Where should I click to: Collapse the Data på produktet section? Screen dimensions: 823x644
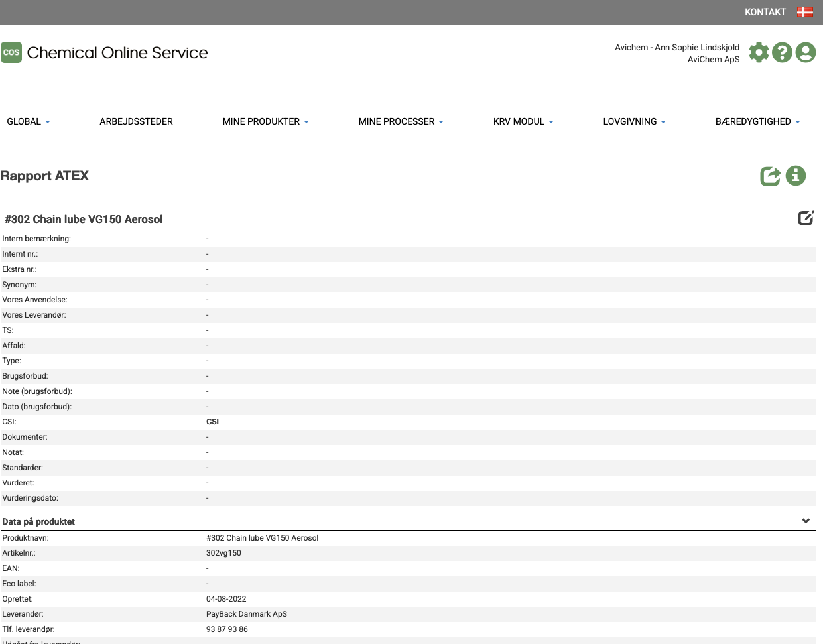click(806, 521)
